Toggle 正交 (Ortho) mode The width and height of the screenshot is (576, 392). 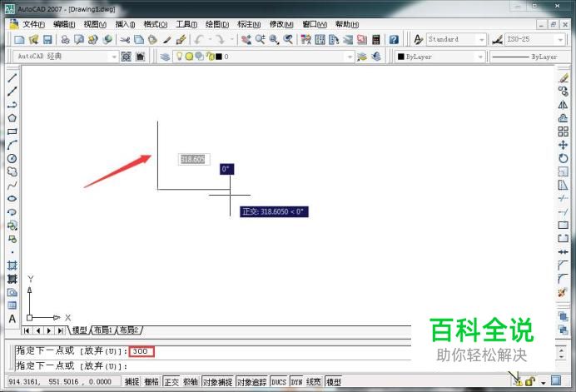point(171,382)
